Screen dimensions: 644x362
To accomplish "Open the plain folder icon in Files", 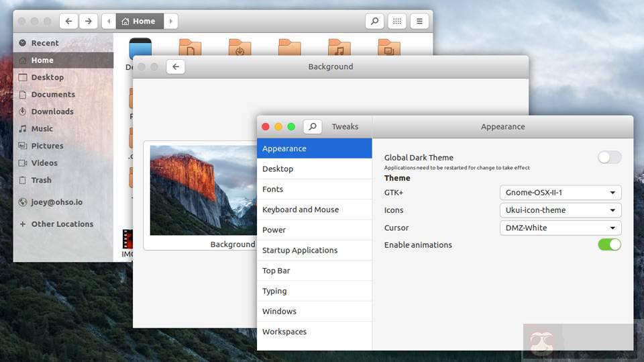I will 290,47.
